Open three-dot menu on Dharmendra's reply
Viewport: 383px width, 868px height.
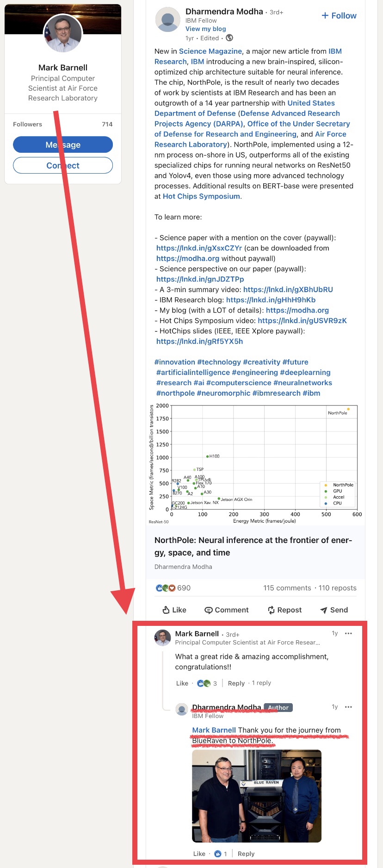[x=348, y=707]
